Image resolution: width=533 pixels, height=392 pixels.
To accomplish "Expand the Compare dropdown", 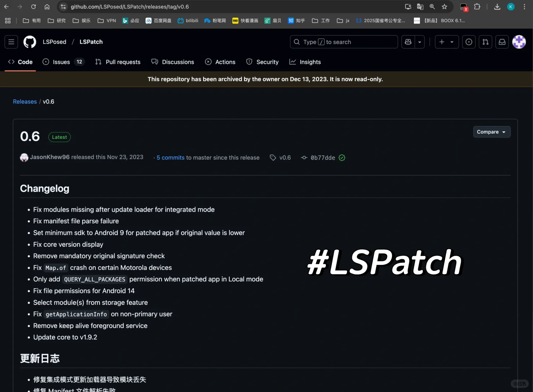I will point(492,132).
